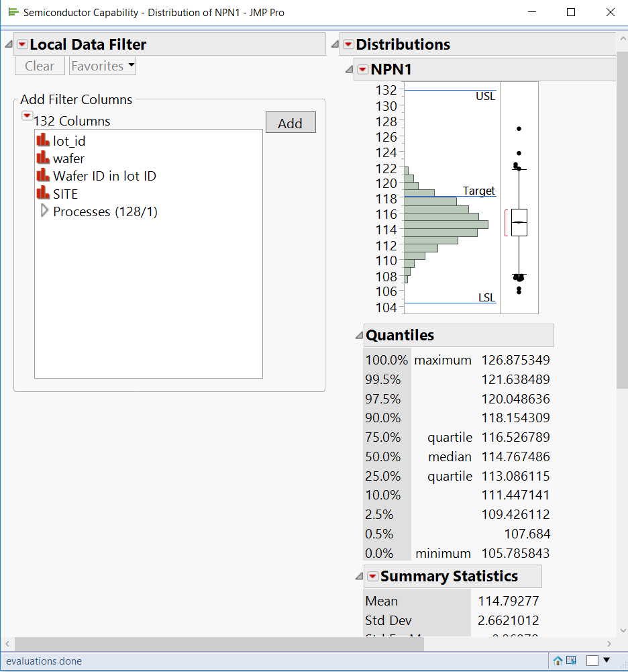
Task: Click the lot_id histogram column icon
Action: pyautogui.click(x=42, y=141)
